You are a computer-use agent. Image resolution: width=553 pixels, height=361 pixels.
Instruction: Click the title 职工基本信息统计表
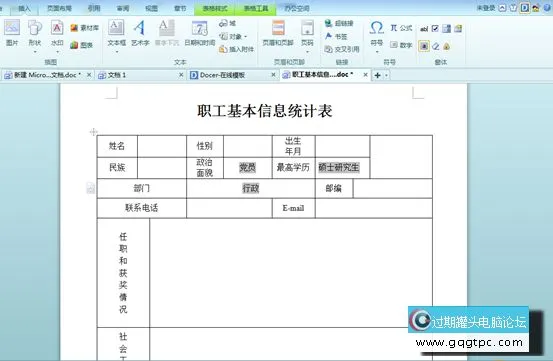[265, 111]
